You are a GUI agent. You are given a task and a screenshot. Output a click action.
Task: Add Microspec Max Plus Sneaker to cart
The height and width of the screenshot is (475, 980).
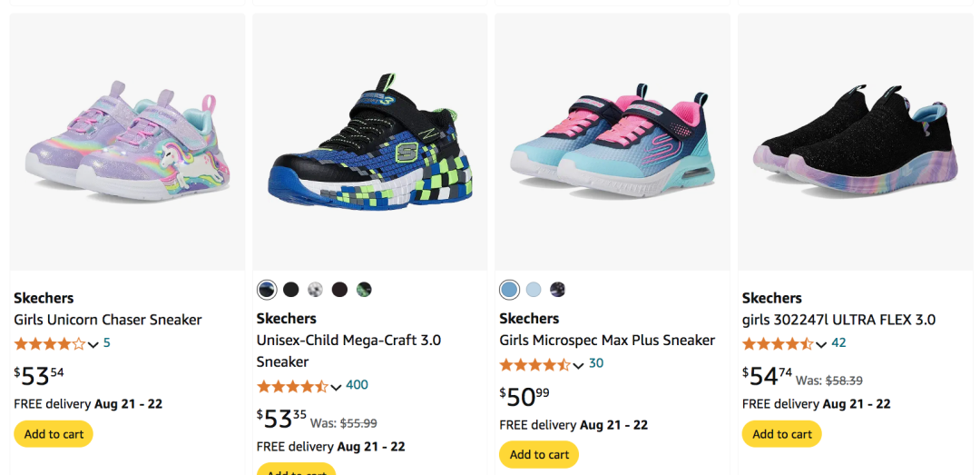(539, 454)
